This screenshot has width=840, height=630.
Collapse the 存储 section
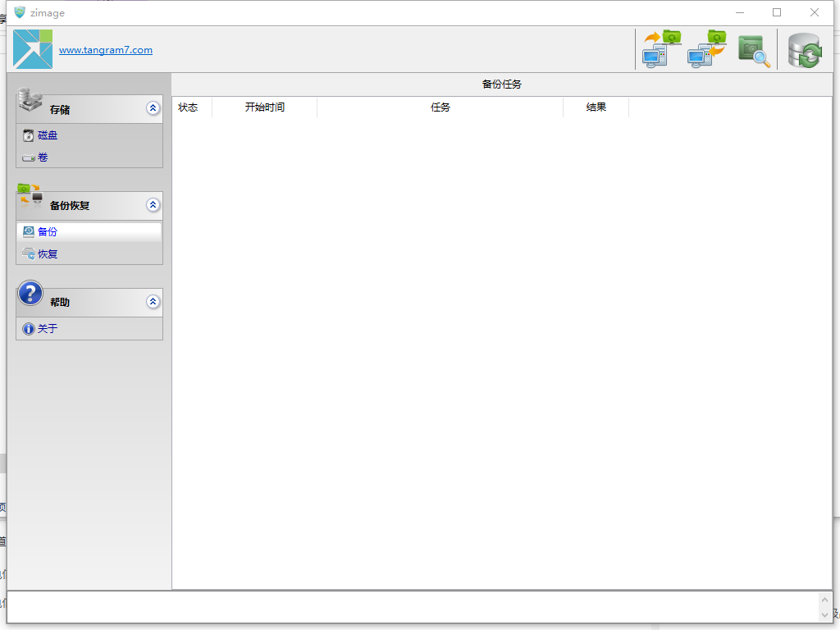153,108
